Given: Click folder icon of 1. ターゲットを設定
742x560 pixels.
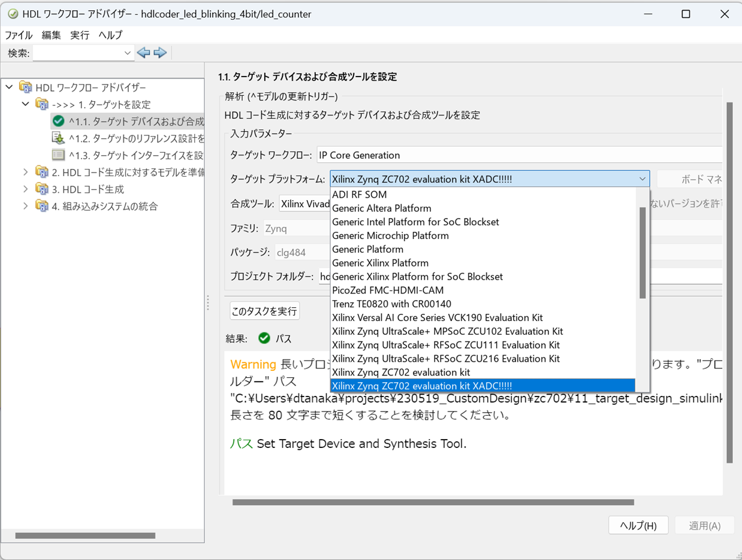Looking at the screenshot, I should pyautogui.click(x=42, y=104).
